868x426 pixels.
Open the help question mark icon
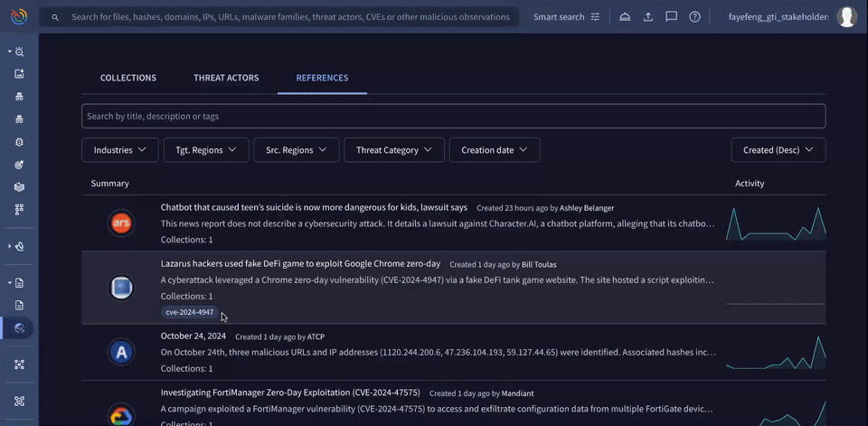pos(694,16)
